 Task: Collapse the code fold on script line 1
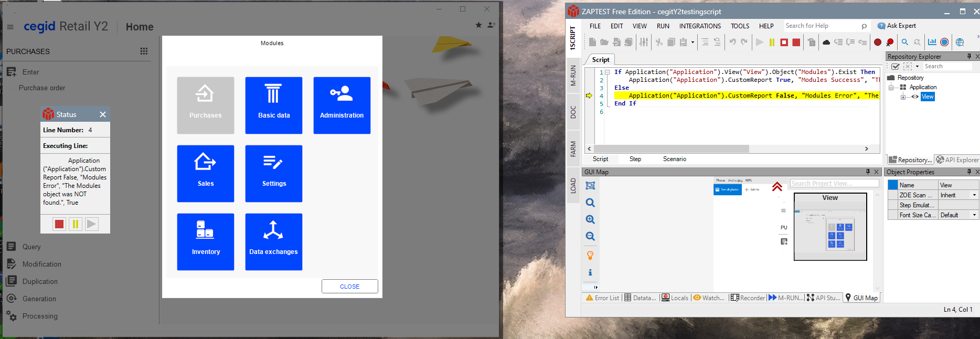(x=607, y=72)
